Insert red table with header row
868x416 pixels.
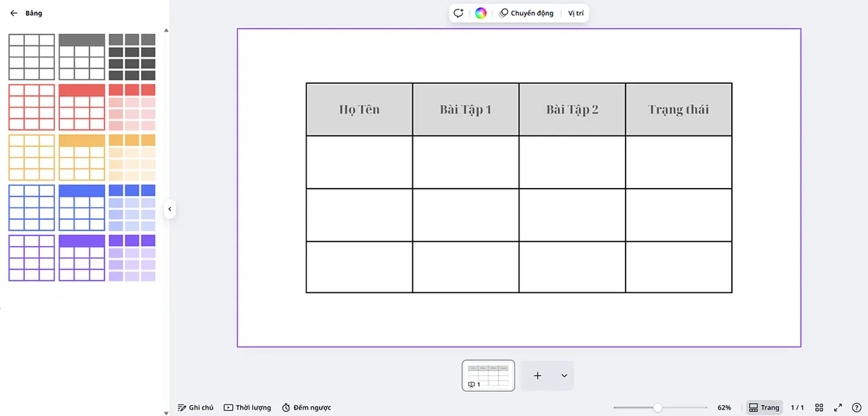(82, 107)
